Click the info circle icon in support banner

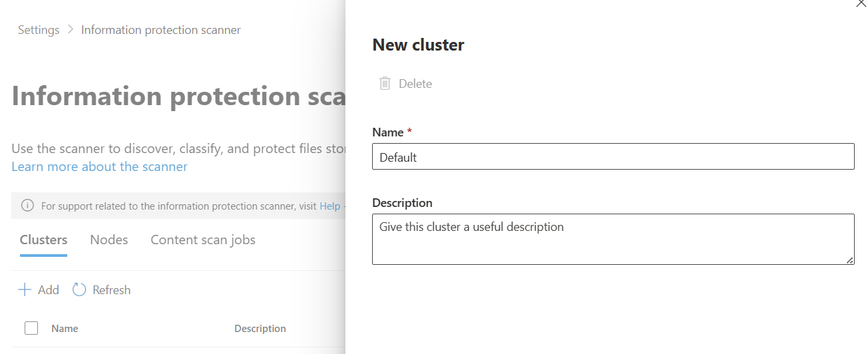tap(28, 206)
